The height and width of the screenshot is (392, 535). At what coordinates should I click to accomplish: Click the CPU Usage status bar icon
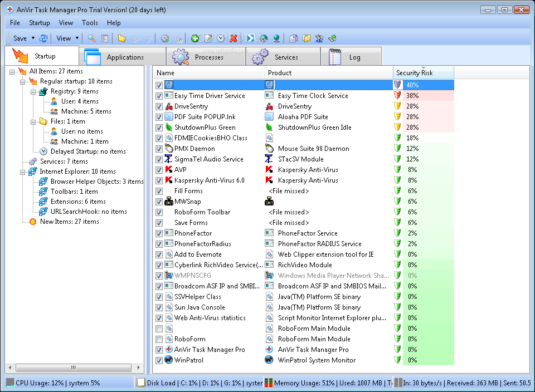[x=10, y=383]
